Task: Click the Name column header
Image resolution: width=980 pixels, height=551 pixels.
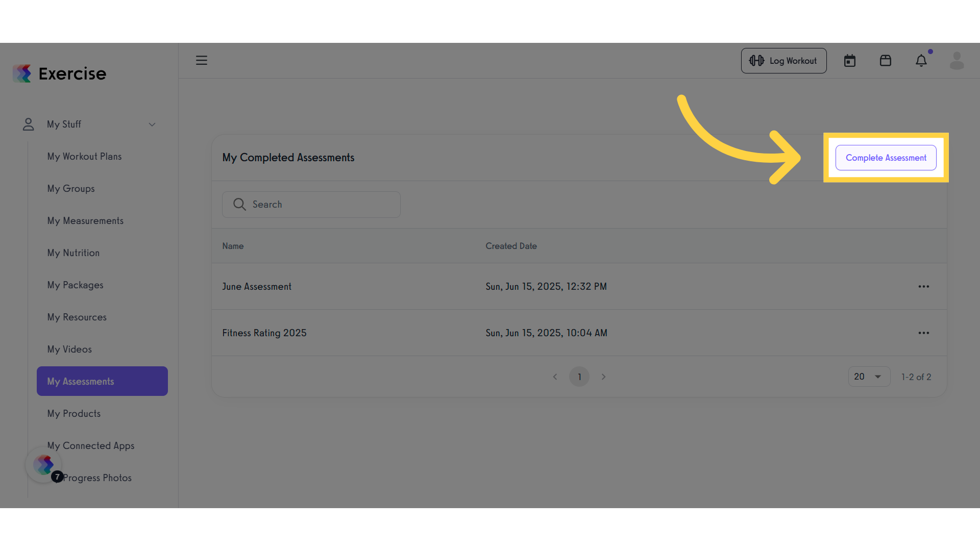Action: [233, 246]
